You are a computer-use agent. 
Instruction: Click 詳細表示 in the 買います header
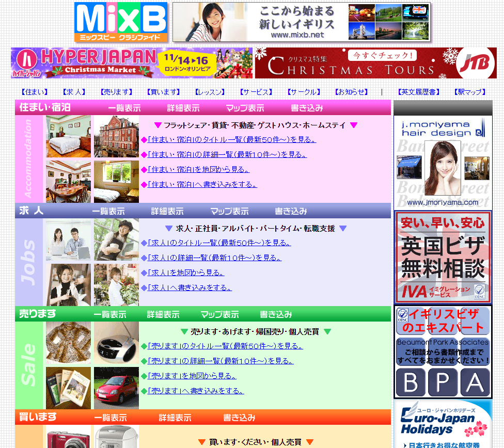pos(175,418)
